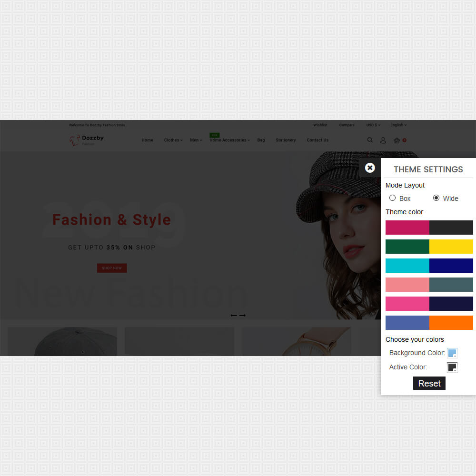Screen dimensions: 476x476
Task: Open the Background Color picker
Action: click(x=452, y=353)
